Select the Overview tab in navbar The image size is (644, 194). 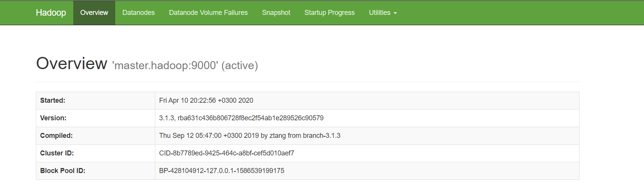94,13
